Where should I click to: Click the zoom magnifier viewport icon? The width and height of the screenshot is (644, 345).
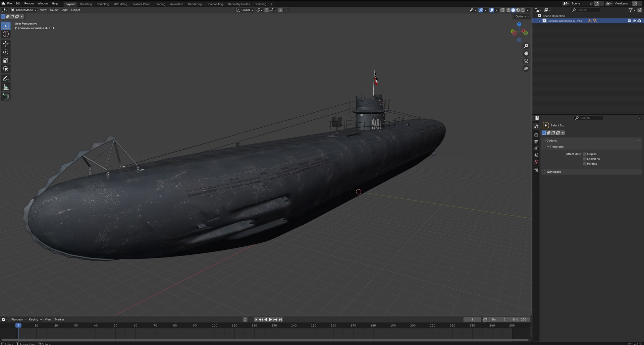click(x=526, y=46)
